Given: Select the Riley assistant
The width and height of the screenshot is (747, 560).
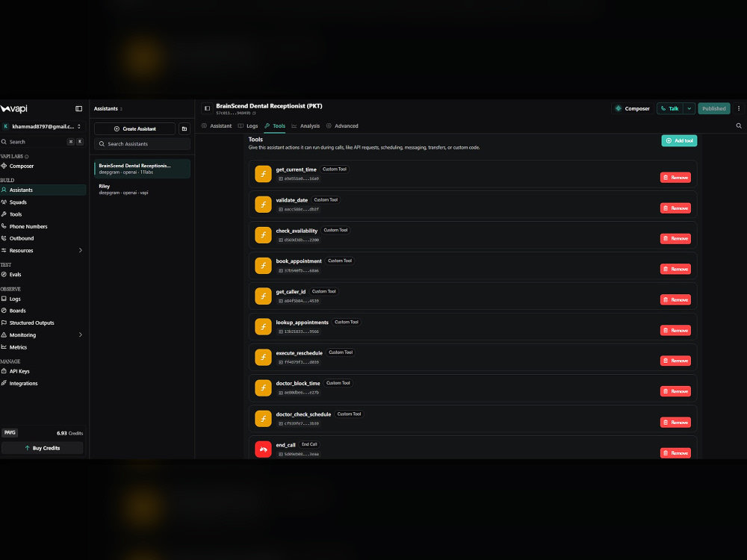Looking at the screenshot, I should click(x=143, y=189).
